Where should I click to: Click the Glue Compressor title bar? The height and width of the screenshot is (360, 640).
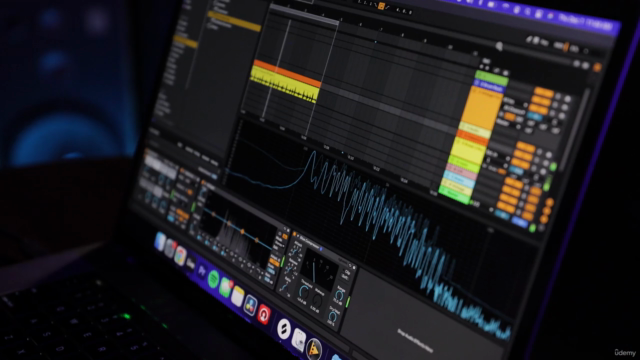coord(324,250)
